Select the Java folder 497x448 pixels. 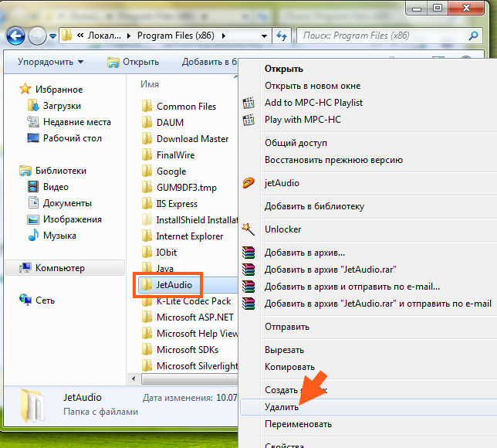click(158, 269)
